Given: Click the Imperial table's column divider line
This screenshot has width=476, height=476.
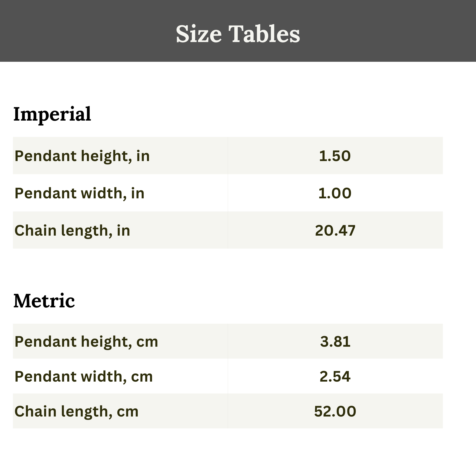Looking at the screenshot, I should coord(228,193).
